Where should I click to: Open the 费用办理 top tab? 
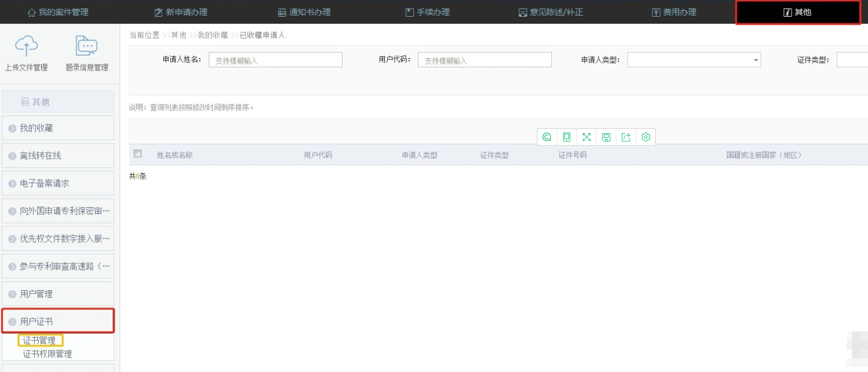(674, 12)
